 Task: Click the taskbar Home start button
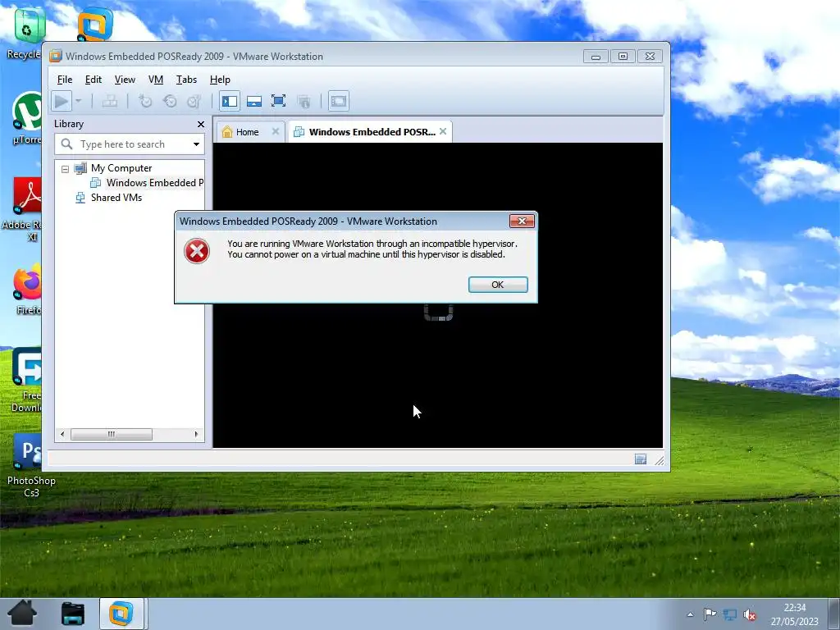point(22,614)
